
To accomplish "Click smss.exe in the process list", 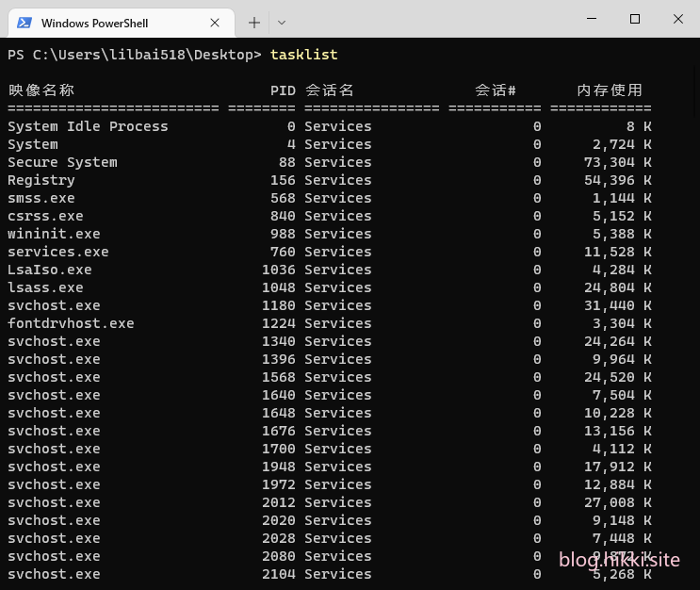I will [x=41, y=198].
